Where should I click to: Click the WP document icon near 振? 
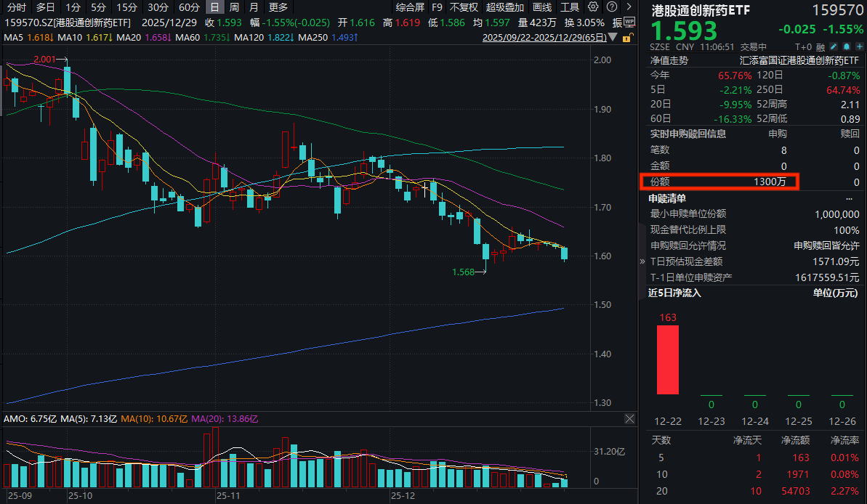(x=628, y=23)
